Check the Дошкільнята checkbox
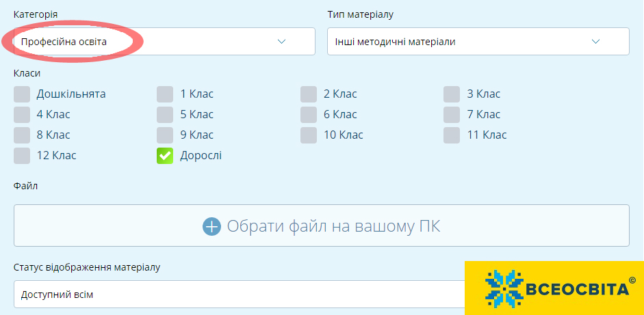Image resolution: width=644 pixels, height=315 pixels. tap(22, 94)
